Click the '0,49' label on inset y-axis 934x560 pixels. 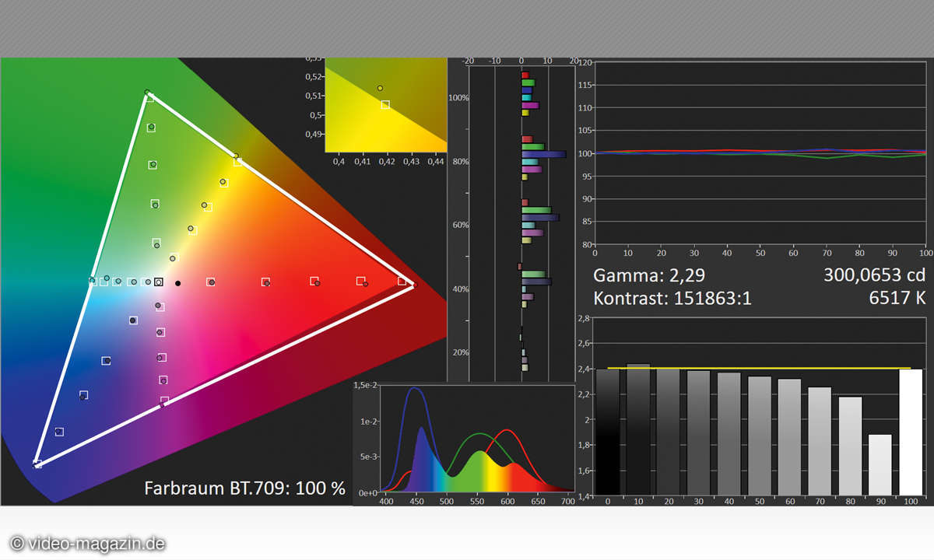tap(313, 135)
